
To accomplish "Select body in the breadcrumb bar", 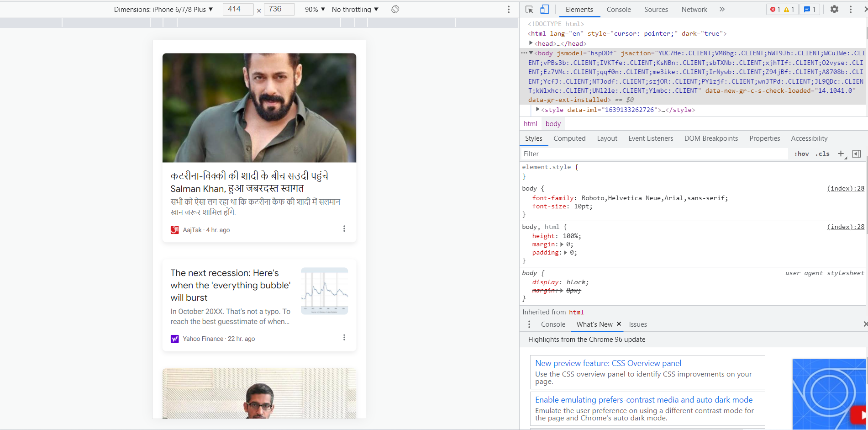I will coord(553,124).
